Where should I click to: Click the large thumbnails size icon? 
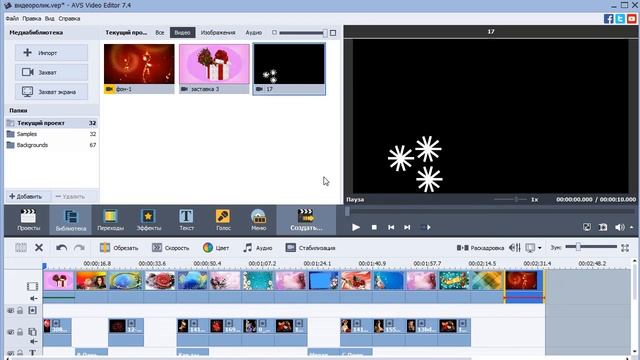click(333, 33)
